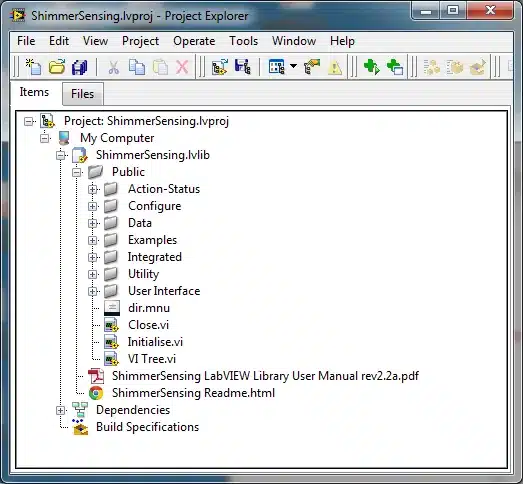Click the Expand All tree toolbar icon

coord(220,67)
